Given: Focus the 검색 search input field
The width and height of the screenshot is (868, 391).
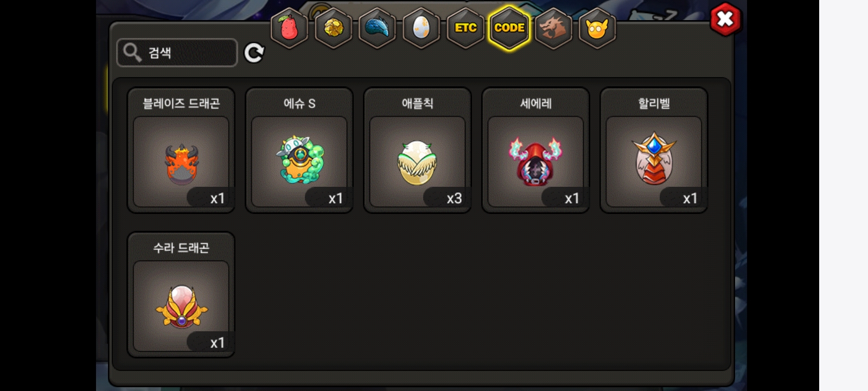Looking at the screenshot, I should pyautogui.click(x=177, y=53).
